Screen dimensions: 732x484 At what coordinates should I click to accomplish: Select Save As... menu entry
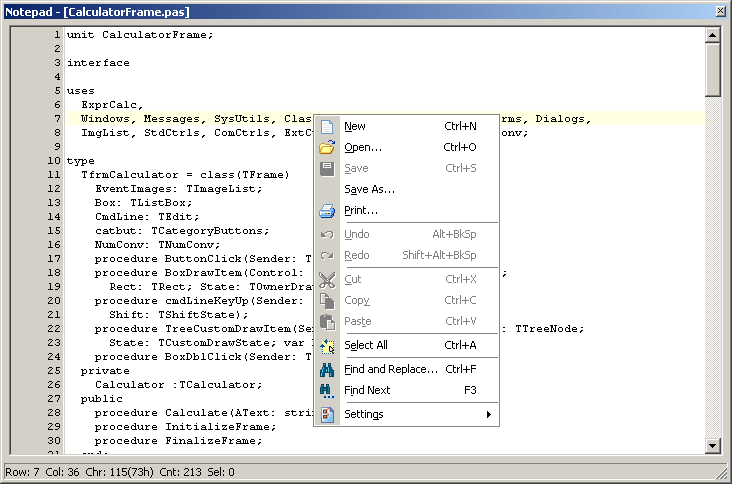(406, 189)
